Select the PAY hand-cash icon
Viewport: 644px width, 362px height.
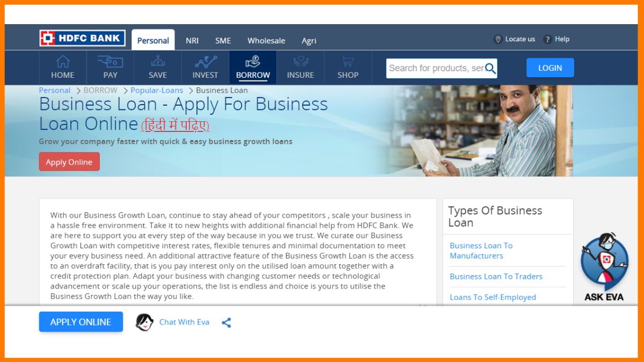click(110, 61)
